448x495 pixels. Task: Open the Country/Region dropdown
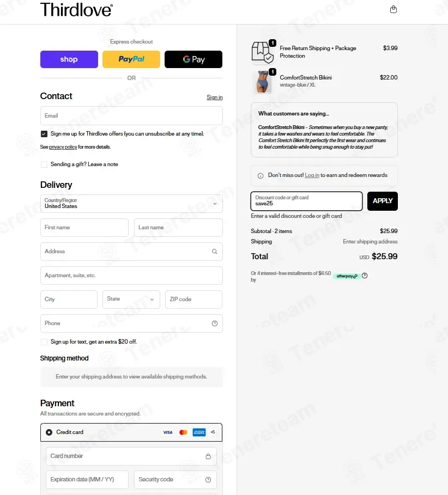click(131, 204)
